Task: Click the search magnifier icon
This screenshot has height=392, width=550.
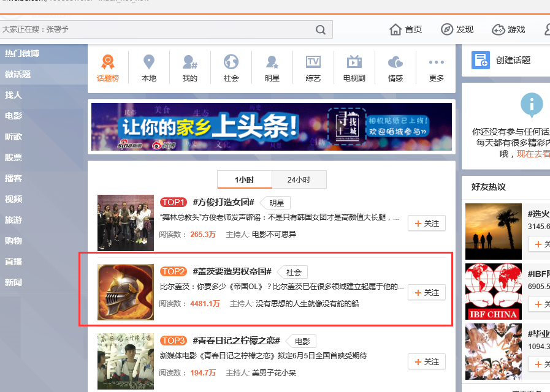Action: coord(320,30)
